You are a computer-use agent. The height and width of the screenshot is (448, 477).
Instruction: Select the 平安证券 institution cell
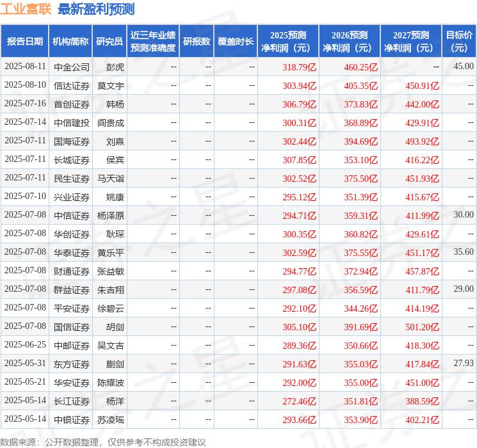click(72, 308)
